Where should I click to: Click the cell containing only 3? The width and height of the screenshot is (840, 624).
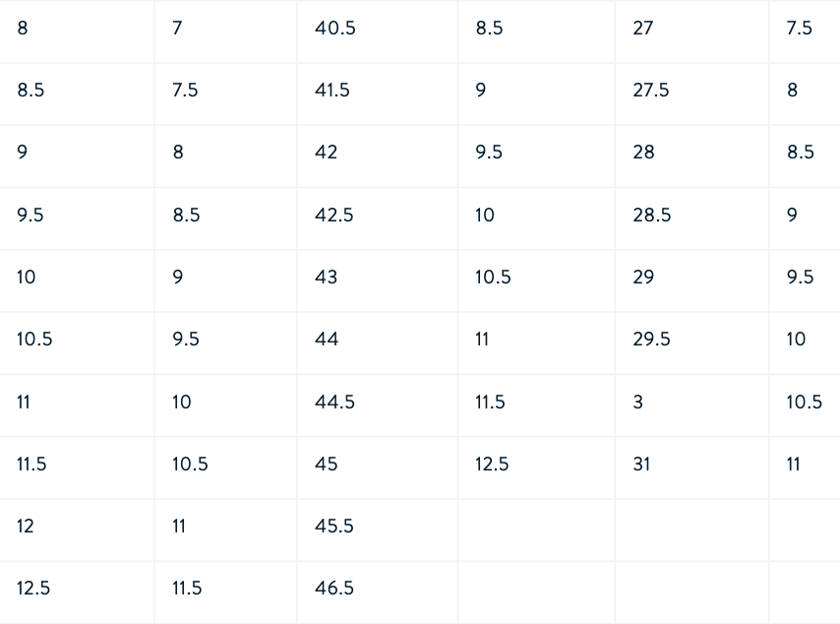691,406
